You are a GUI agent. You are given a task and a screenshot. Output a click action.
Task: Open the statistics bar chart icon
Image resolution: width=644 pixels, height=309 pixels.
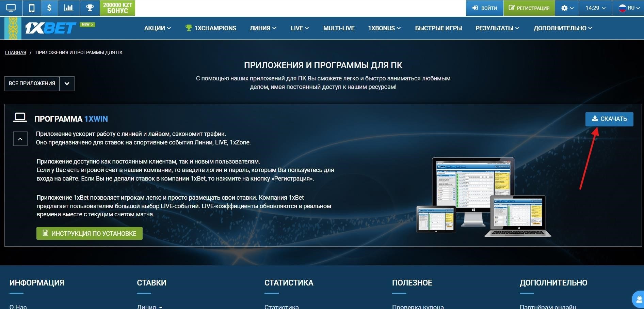(x=69, y=8)
